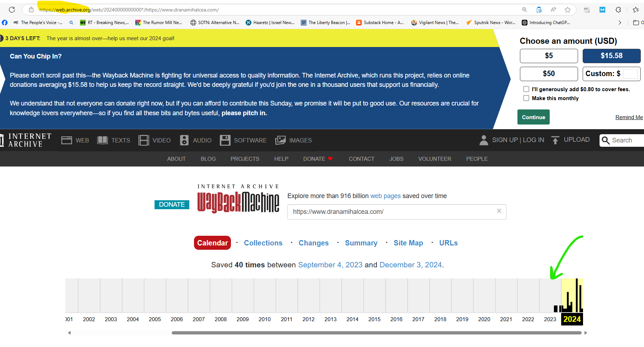Switch to the Summary tab
Viewport: 644px width, 347px height.
(361, 243)
